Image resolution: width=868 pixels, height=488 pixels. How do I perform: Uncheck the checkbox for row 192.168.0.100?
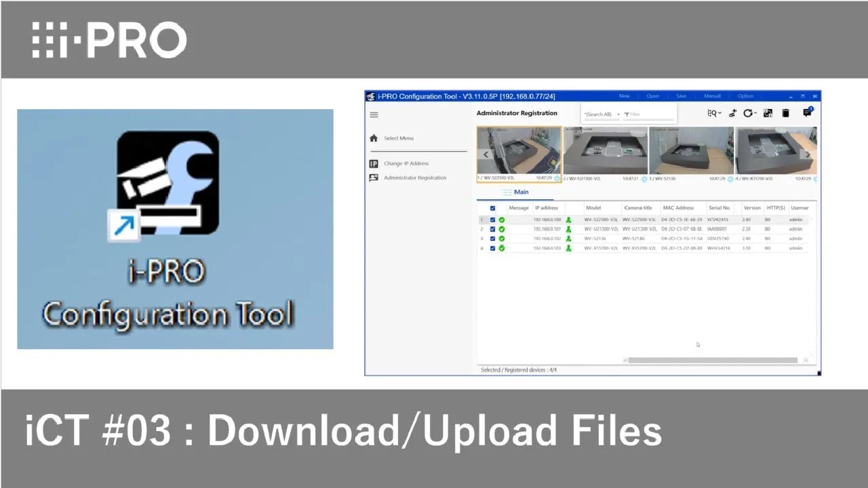(492, 220)
